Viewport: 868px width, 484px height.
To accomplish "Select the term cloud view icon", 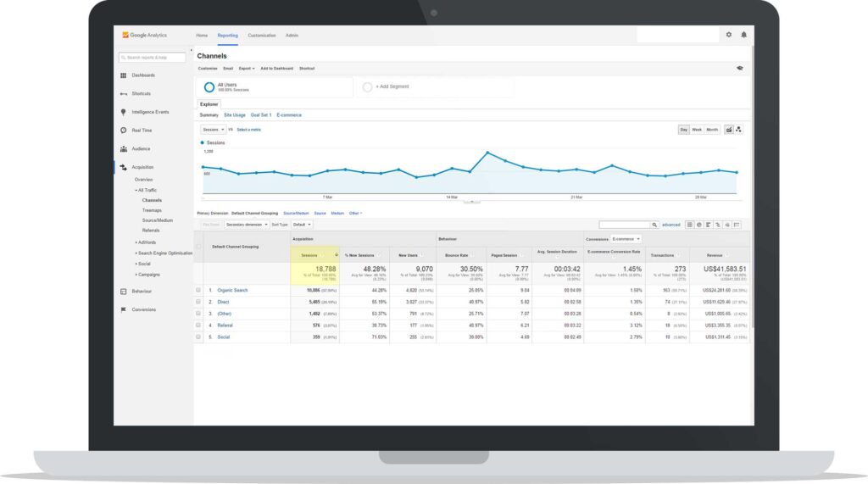I will coord(727,225).
